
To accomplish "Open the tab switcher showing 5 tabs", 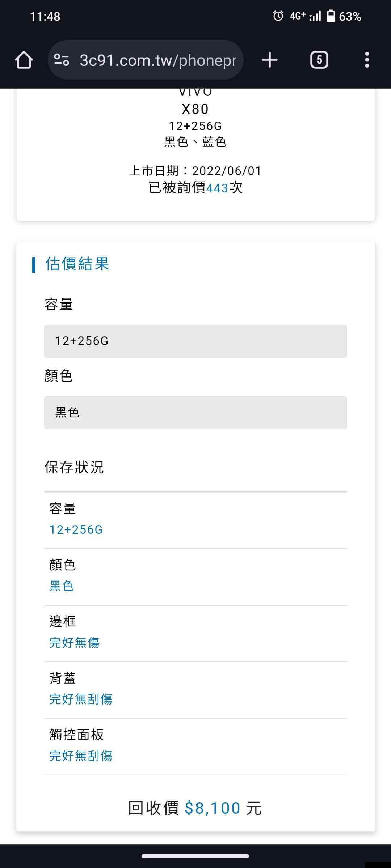I will tap(319, 60).
